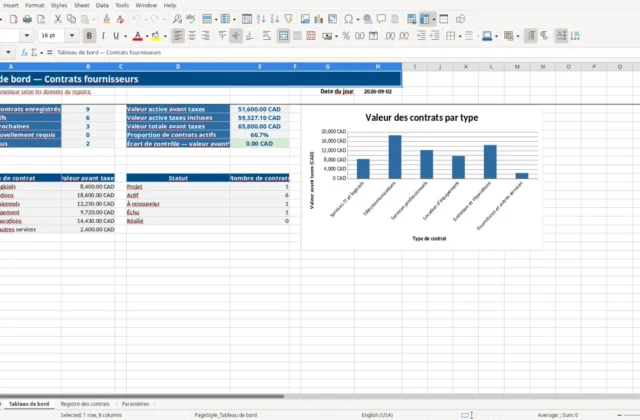Viewport: 640px width, 420px height.
Task: Select column P header
Action: (x=594, y=67)
